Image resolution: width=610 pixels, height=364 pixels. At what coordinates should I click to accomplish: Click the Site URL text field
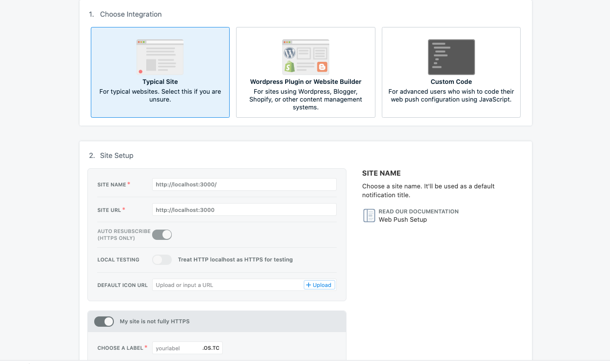[244, 209]
